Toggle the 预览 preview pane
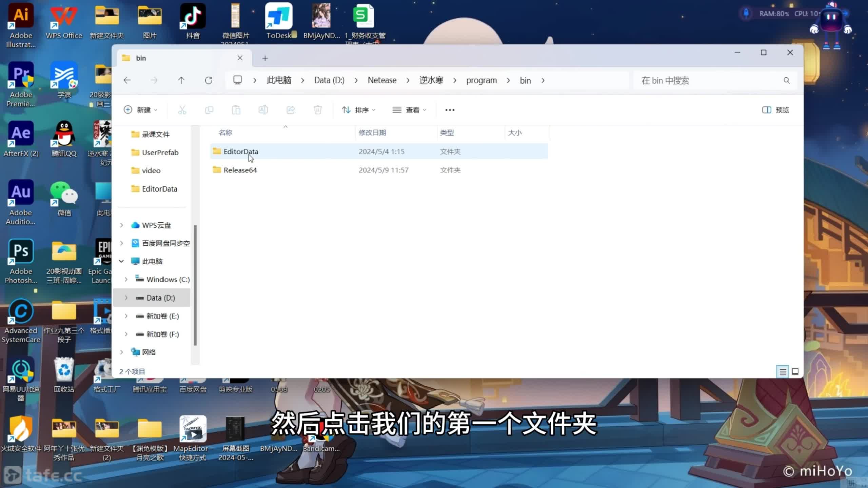Screen dimensions: 868x488 (x=776, y=110)
